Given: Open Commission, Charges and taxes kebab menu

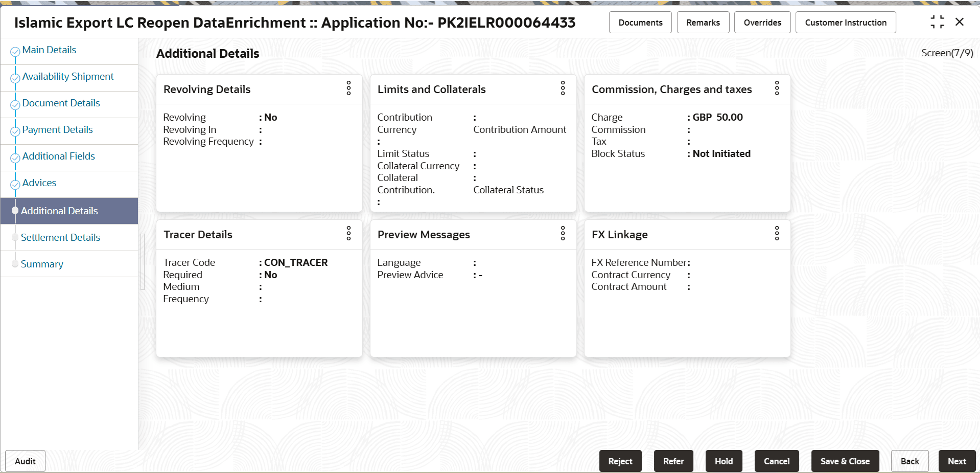Looking at the screenshot, I should 777,88.
